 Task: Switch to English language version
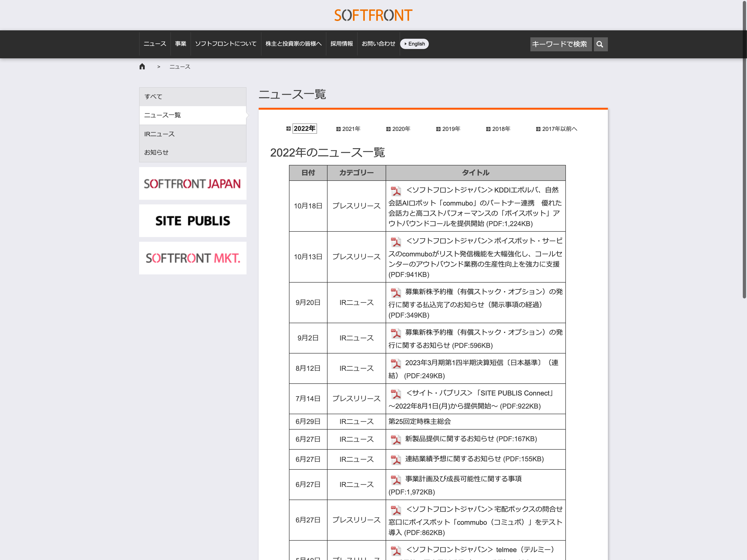click(x=414, y=44)
